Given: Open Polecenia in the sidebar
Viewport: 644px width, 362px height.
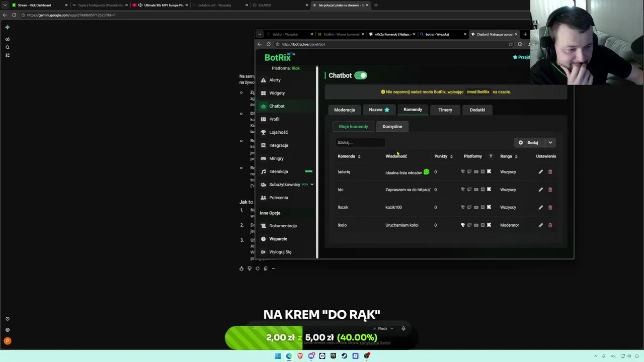Looking at the screenshot, I should tap(278, 198).
